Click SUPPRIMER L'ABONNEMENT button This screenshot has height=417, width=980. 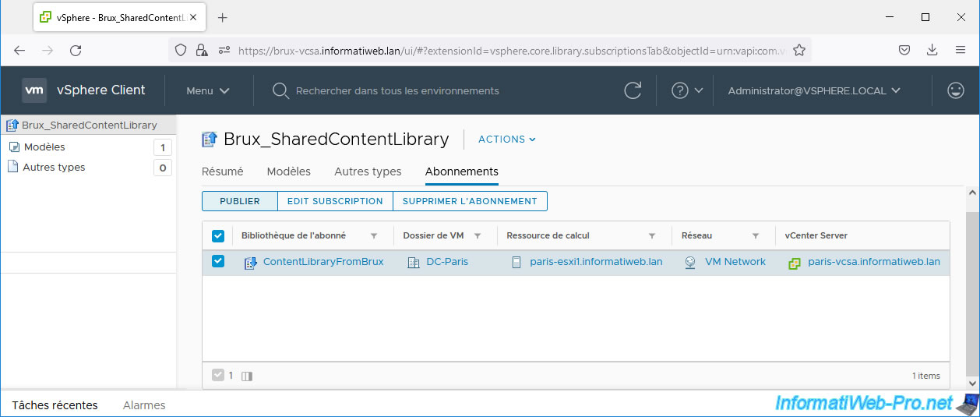pyautogui.click(x=470, y=201)
